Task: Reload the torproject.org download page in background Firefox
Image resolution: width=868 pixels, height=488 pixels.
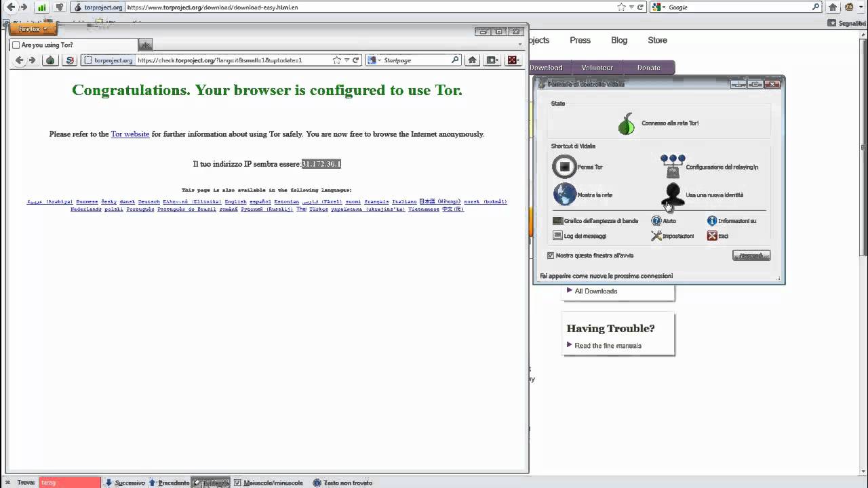Action: coord(640,7)
